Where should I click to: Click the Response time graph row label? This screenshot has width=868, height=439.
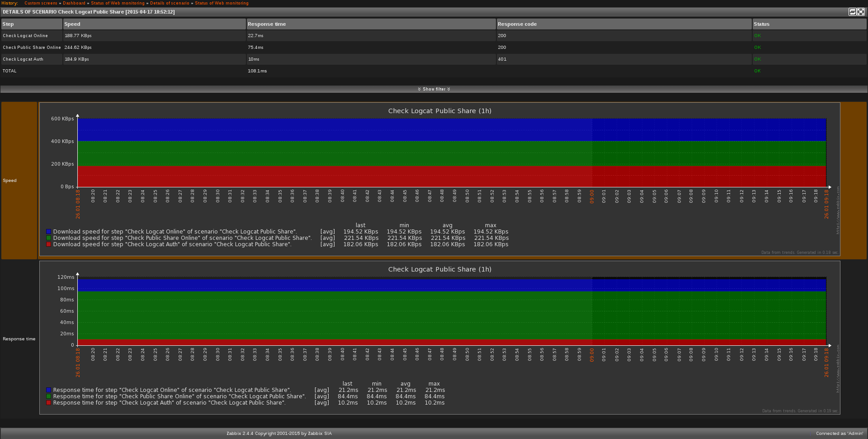[19, 339]
